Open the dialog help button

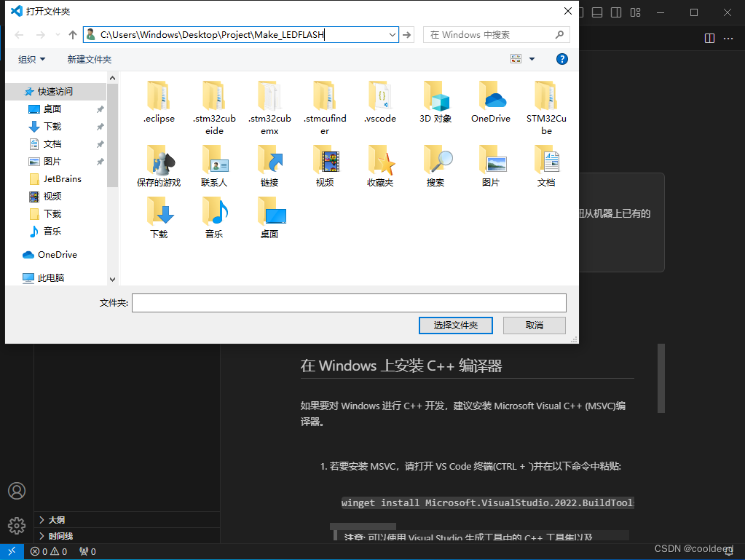[x=561, y=59]
